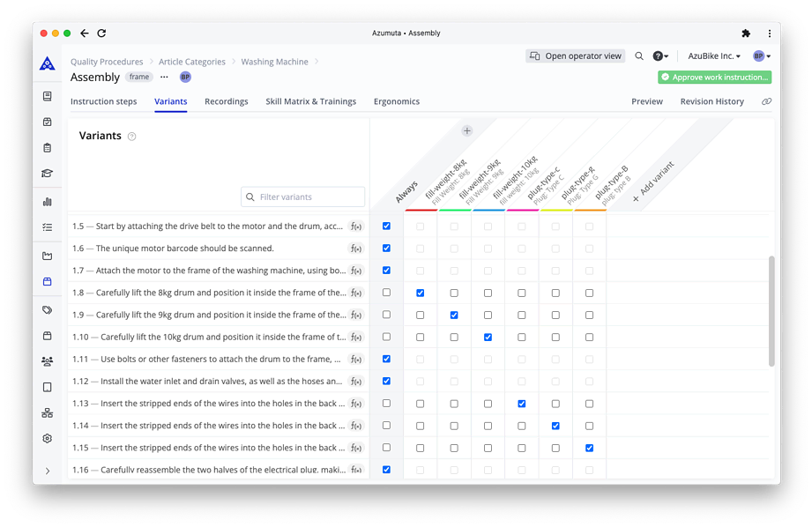Check the fill-weight-8kg box for step 1.9
Viewport: 812px width, 527px height.
coord(421,315)
